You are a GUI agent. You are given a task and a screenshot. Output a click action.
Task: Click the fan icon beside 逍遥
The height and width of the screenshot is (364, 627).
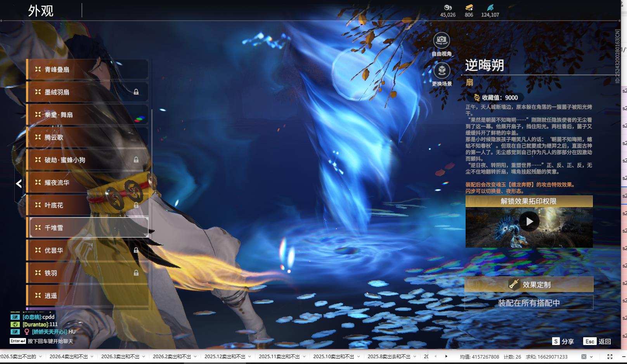click(38, 295)
